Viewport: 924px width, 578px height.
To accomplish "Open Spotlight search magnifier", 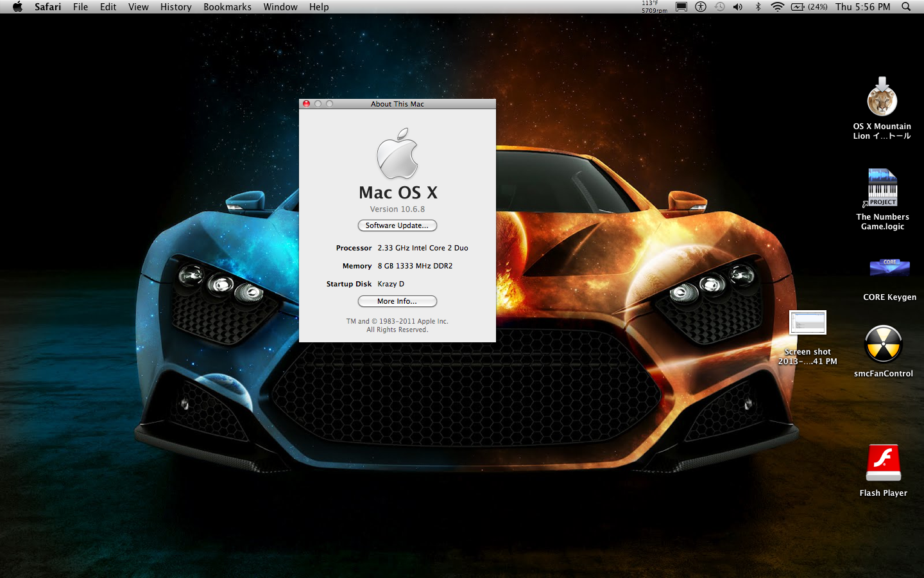I will 906,7.
